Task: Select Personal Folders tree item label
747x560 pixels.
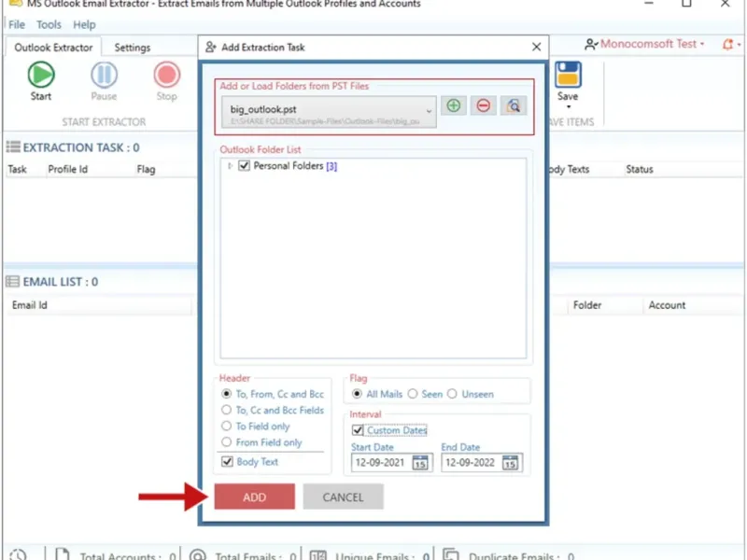Action: click(295, 166)
